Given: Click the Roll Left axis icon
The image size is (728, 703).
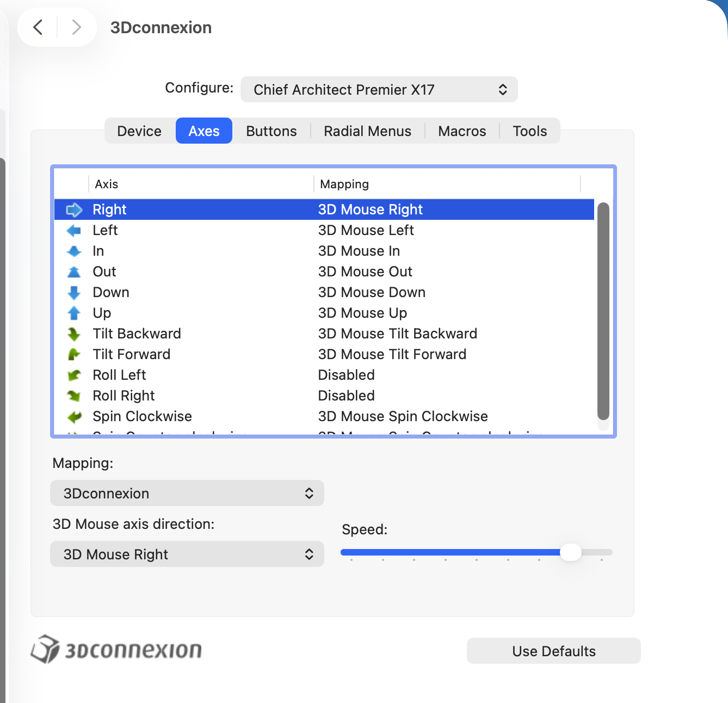Looking at the screenshot, I should point(74,375).
